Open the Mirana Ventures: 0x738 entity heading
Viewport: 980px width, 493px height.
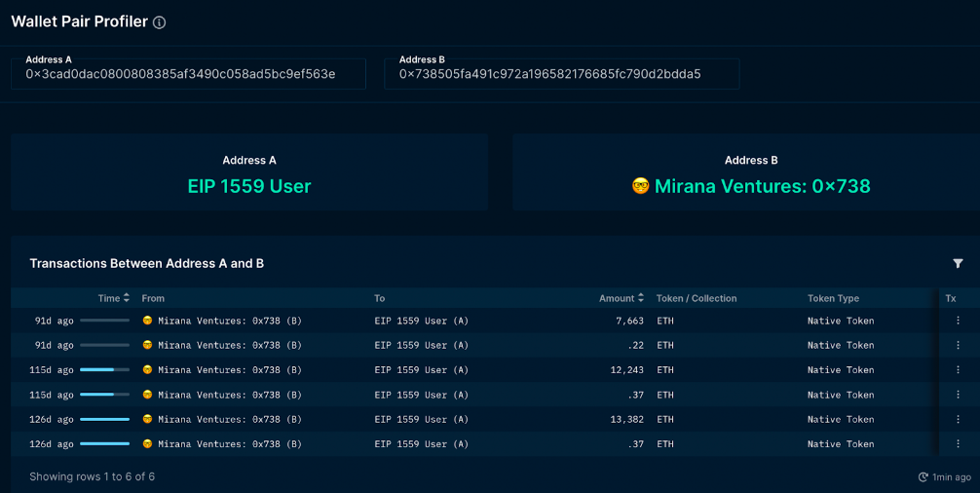[x=762, y=186]
